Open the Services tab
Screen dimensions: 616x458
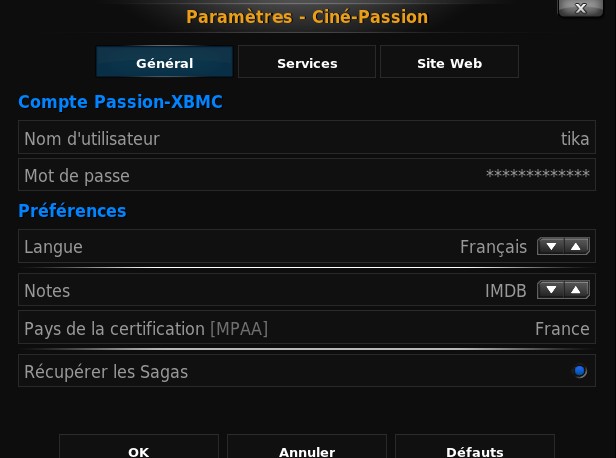tap(307, 63)
